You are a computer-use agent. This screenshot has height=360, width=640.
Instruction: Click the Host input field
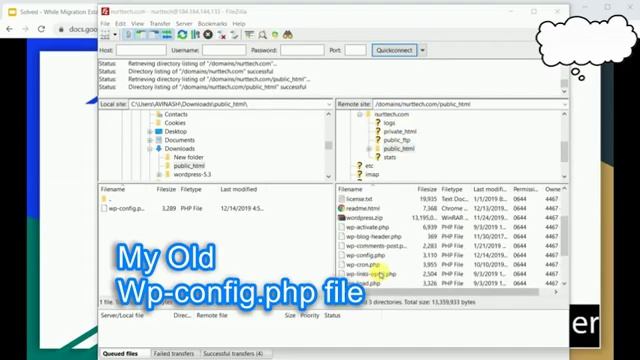tap(141, 50)
